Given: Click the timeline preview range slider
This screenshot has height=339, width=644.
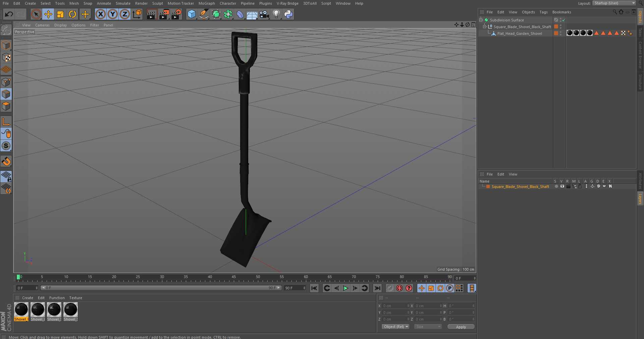Looking at the screenshot, I should (161, 288).
